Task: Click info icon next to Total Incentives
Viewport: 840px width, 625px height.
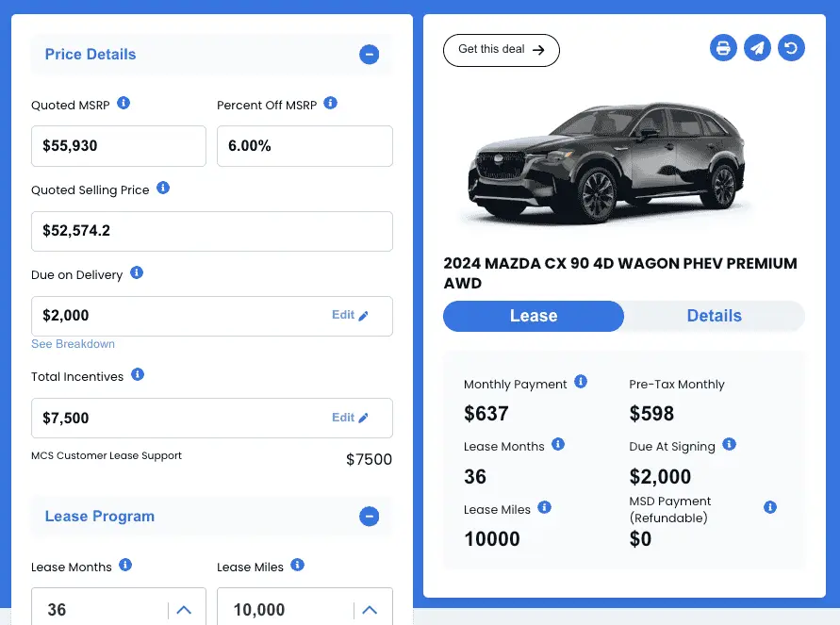Action: [138, 374]
